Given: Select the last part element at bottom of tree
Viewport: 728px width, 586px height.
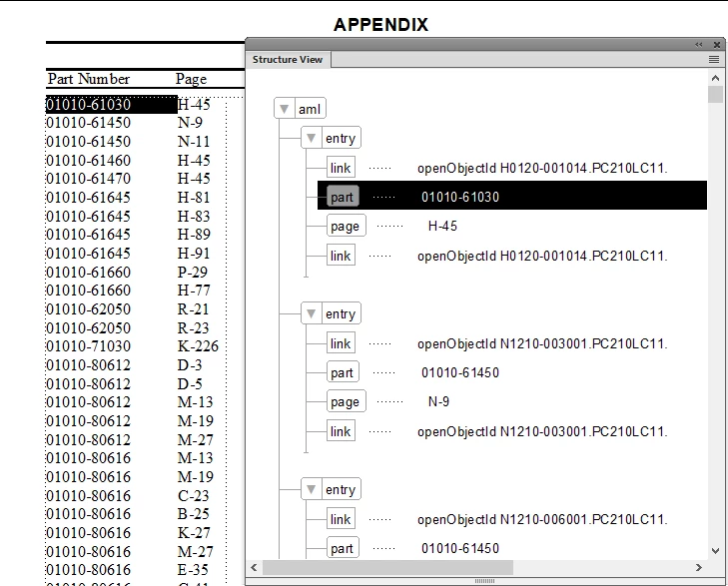Looking at the screenshot, I should tap(343, 548).
